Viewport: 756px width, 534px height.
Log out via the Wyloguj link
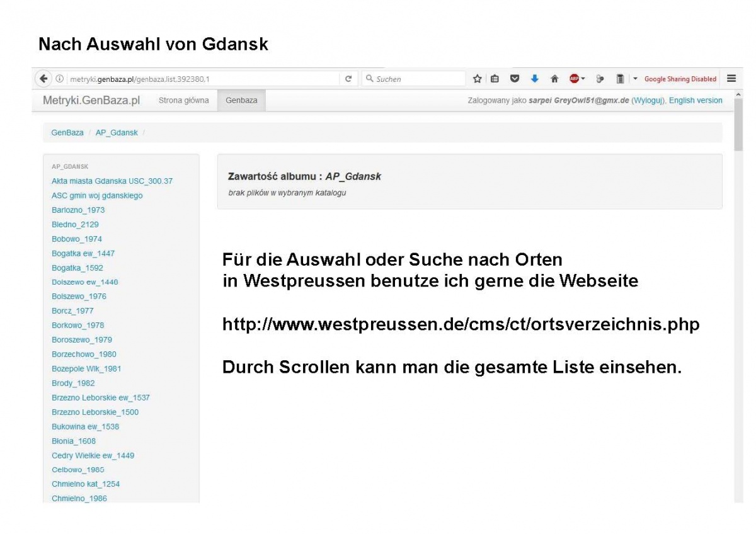(648, 101)
